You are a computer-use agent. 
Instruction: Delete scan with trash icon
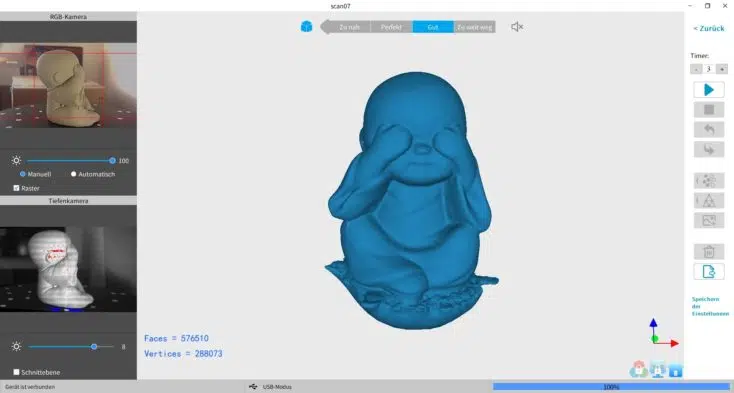point(709,252)
